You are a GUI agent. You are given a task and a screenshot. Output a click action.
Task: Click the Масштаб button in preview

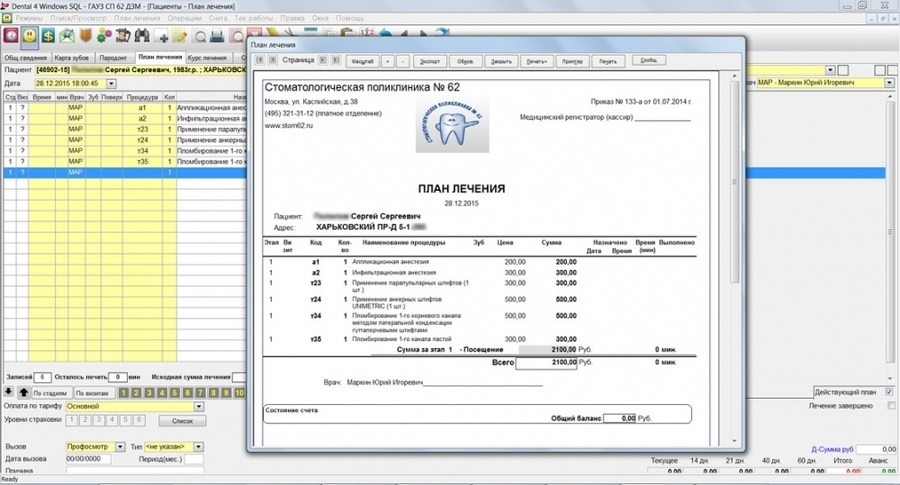362,61
